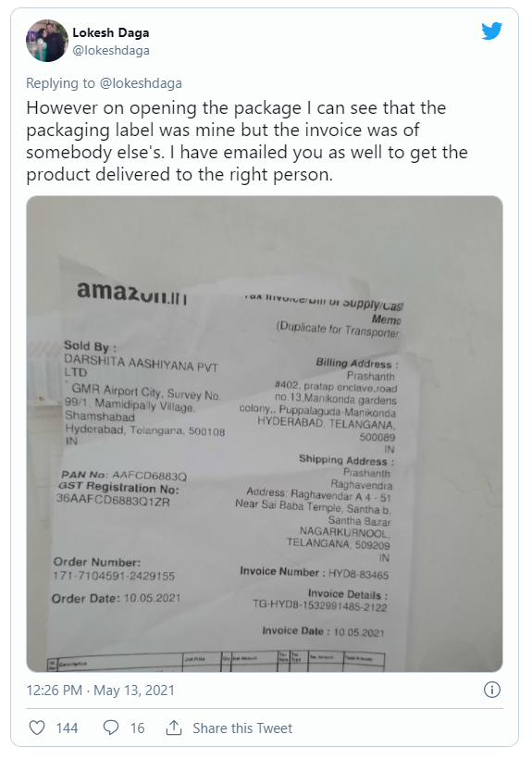
Task: Click Order Number area in photo
Action: pyautogui.click(x=114, y=568)
